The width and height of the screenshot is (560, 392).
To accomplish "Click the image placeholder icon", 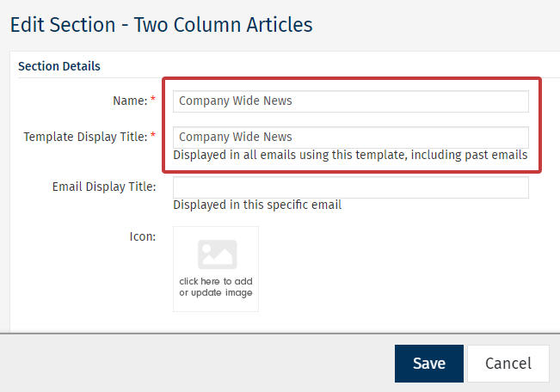I will tap(217, 254).
